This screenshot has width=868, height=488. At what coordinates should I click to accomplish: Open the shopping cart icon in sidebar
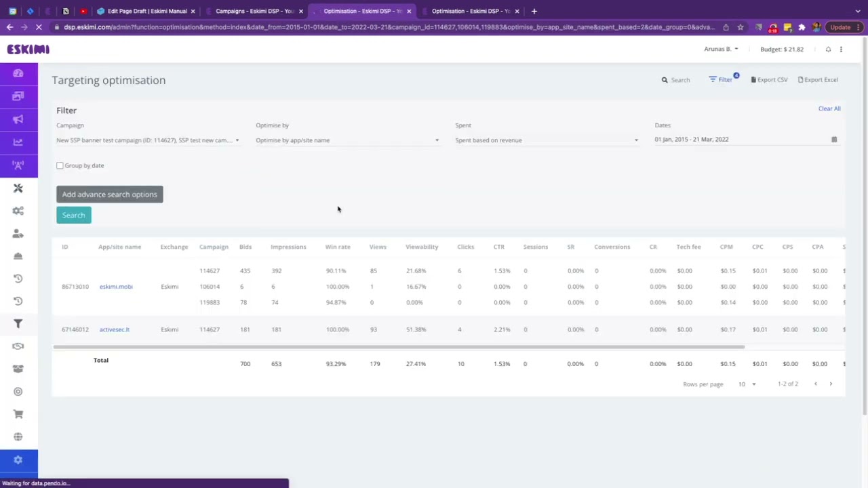18,413
